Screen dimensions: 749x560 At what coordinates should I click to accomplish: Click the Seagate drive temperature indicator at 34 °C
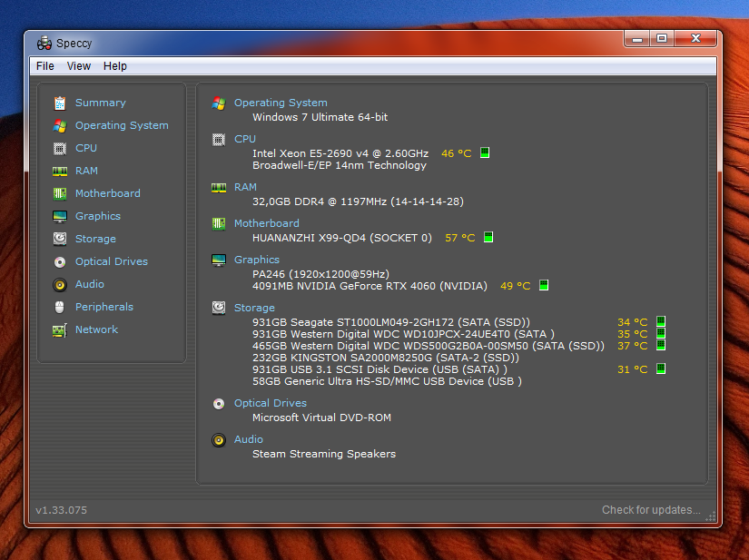[661, 321]
